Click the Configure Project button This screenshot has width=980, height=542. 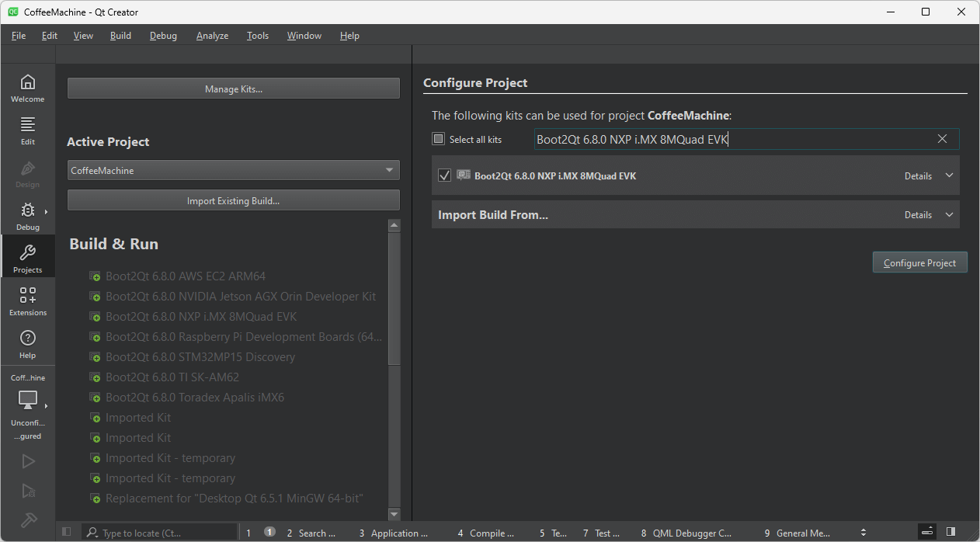coord(919,262)
